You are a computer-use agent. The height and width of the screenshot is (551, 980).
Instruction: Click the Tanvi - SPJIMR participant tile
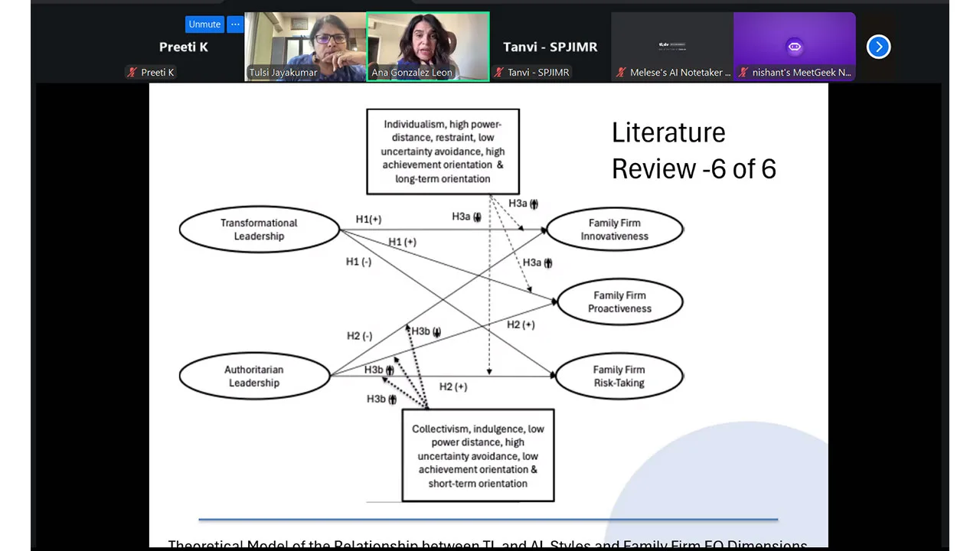[x=550, y=47]
